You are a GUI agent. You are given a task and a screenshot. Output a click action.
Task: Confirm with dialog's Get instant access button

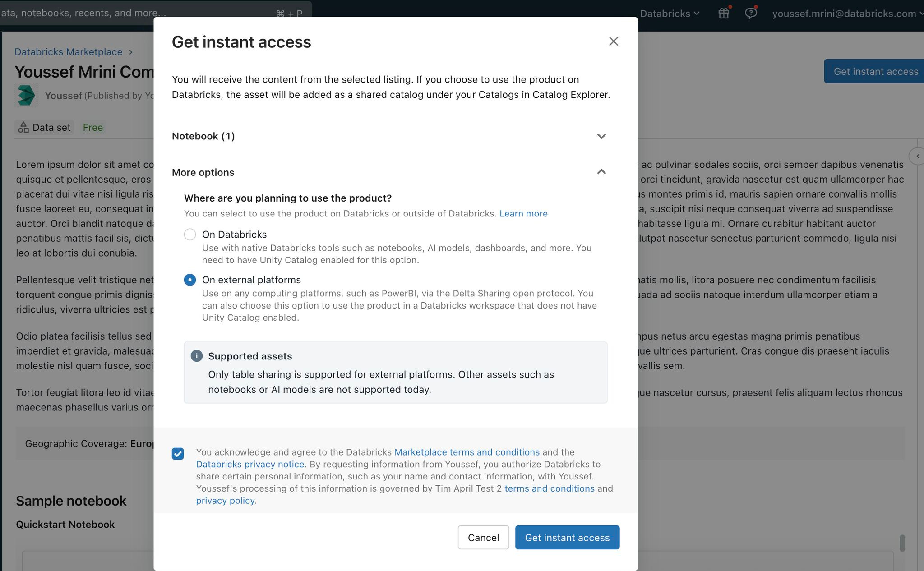click(x=567, y=537)
